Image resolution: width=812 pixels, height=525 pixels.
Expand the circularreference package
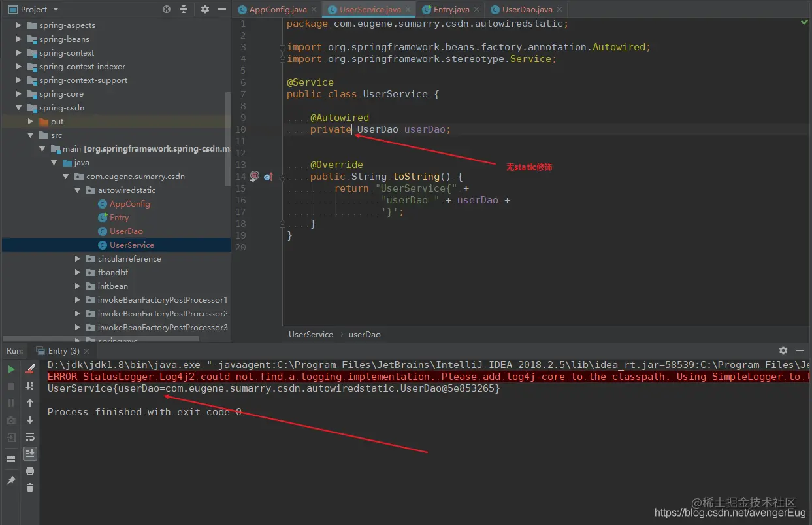tap(78, 259)
